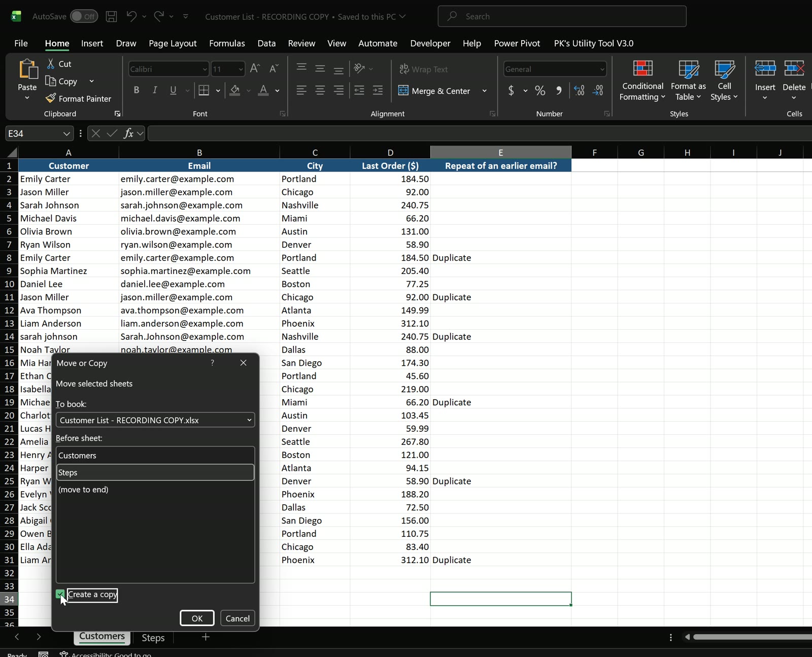Viewport: 812px width, 657px height.
Task: Click the Save icon in title bar
Action: [111, 16]
